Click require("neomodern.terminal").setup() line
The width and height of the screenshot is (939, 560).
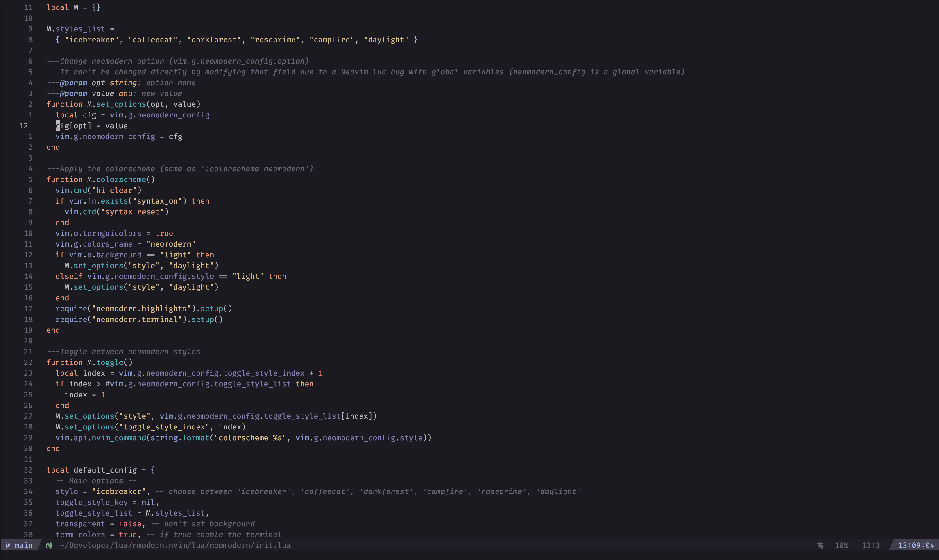click(139, 319)
